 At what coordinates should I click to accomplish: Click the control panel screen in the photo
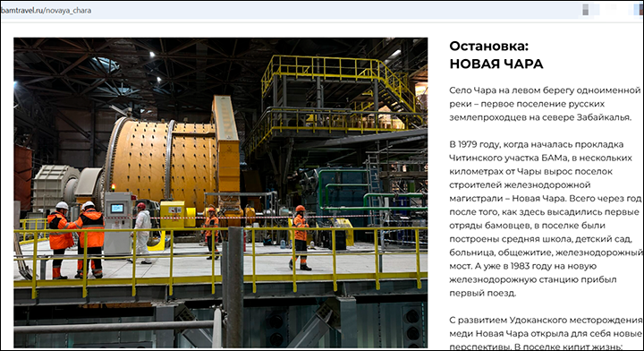click(x=117, y=209)
